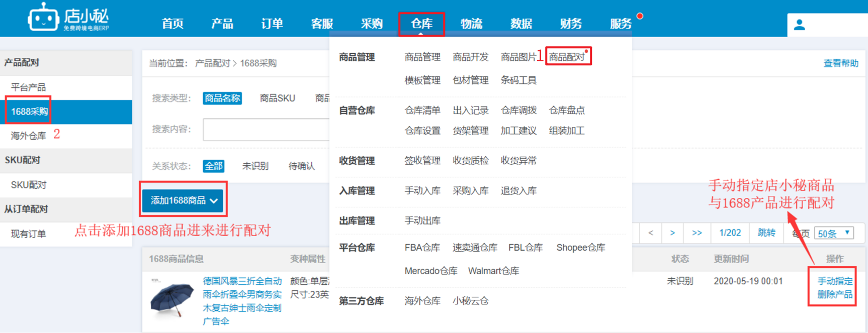Filter relationship status by 未识别

(x=255, y=166)
